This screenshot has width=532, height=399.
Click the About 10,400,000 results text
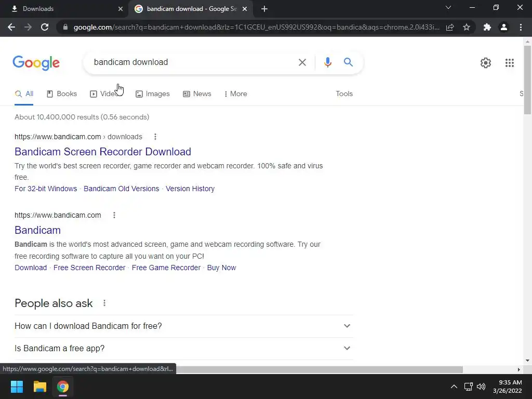(x=82, y=117)
